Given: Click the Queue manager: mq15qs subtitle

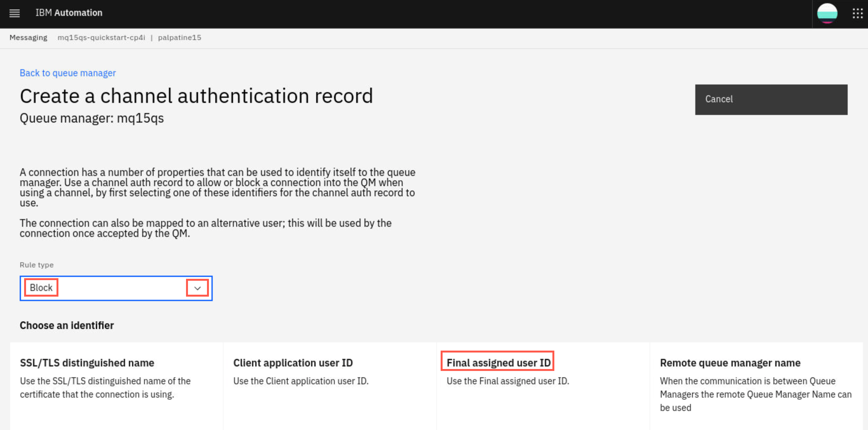Looking at the screenshot, I should click(92, 118).
